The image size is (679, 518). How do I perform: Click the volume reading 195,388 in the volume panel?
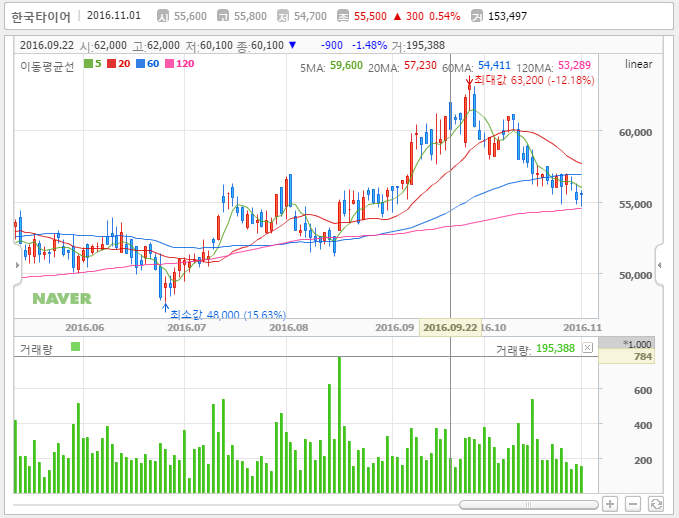[x=555, y=348]
